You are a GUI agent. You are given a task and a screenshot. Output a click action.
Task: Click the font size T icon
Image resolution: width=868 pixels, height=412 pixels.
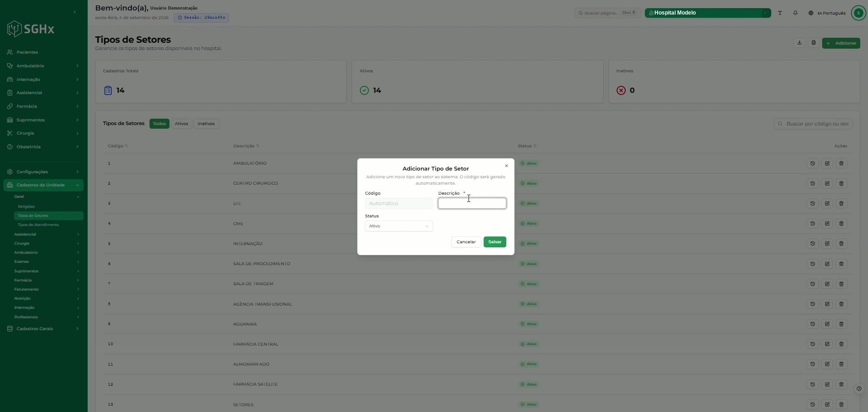pyautogui.click(x=780, y=13)
